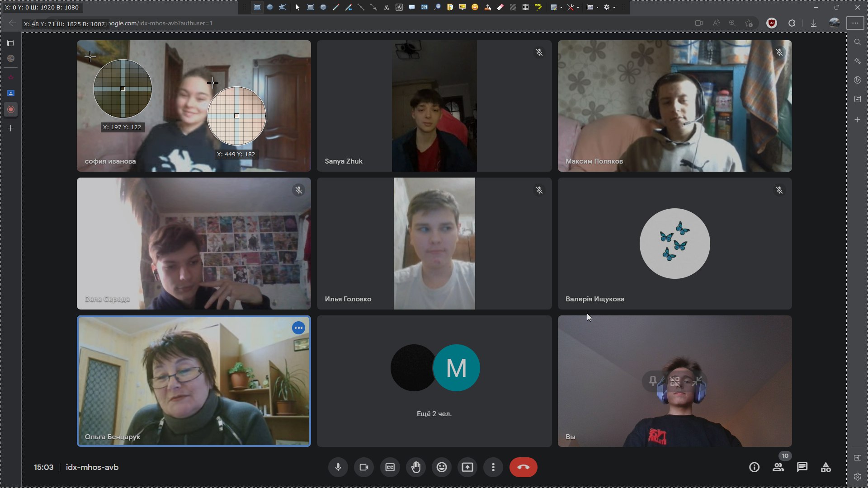The image size is (868, 488).
Task: Toggle the camera in Meet controls
Action: point(363,467)
